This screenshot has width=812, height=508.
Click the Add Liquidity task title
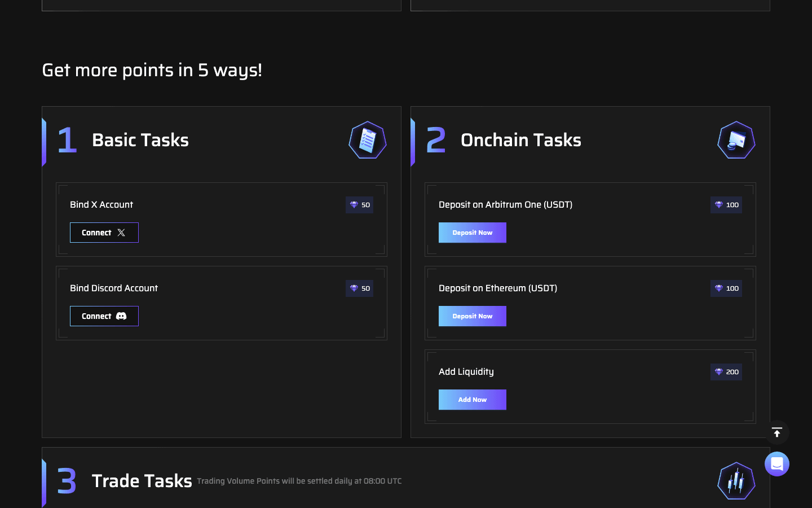466,371
